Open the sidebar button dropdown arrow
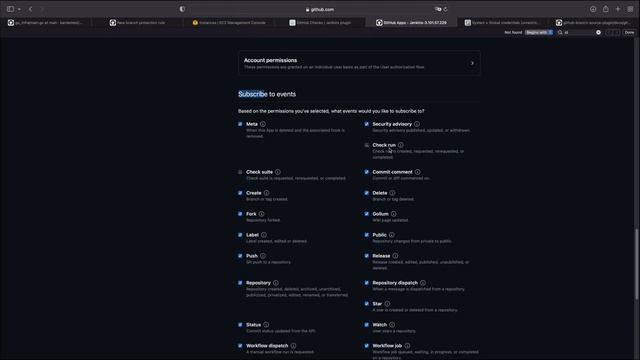Viewport: 640px width, 360px height. click(19, 9)
